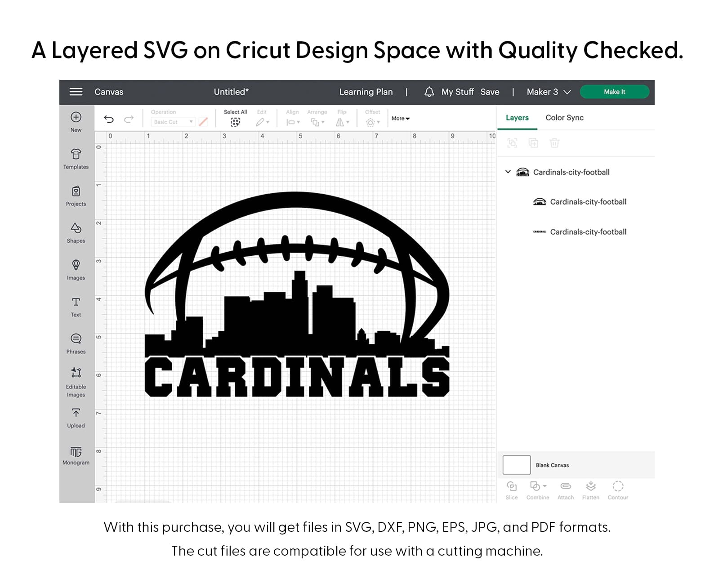Click the pen color stroke icon
This screenshot has height=588, width=714.
click(203, 122)
